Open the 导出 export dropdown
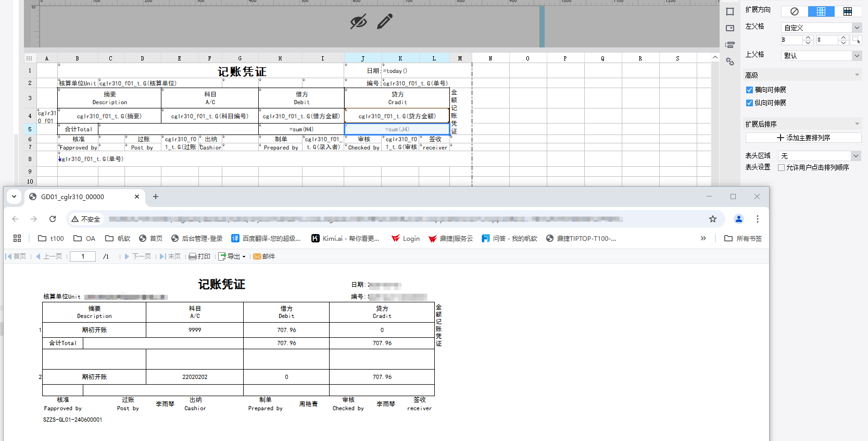Screen dimensions: 868x441 pos(232,256)
